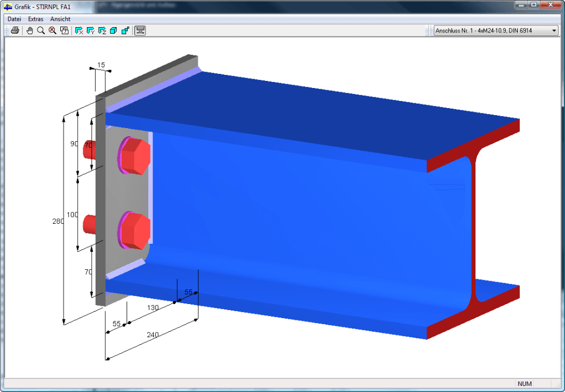The image size is (565, 392).
Task: Click the 240 plate width dimension label
Action: pos(153,335)
